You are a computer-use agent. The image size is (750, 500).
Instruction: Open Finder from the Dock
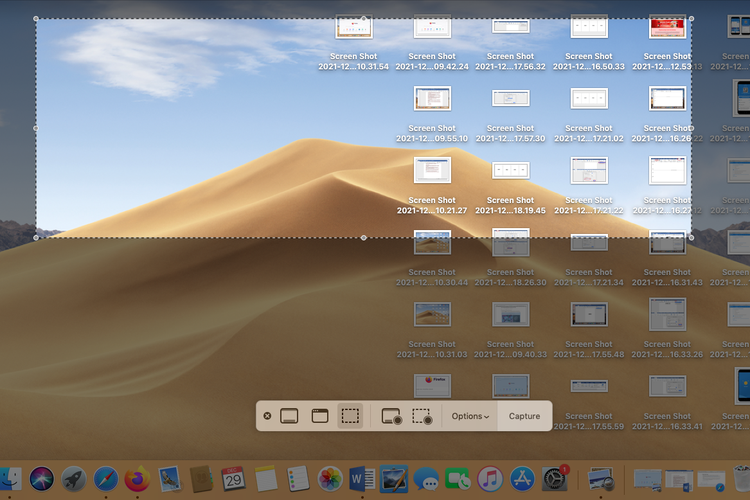pyautogui.click(x=9, y=478)
